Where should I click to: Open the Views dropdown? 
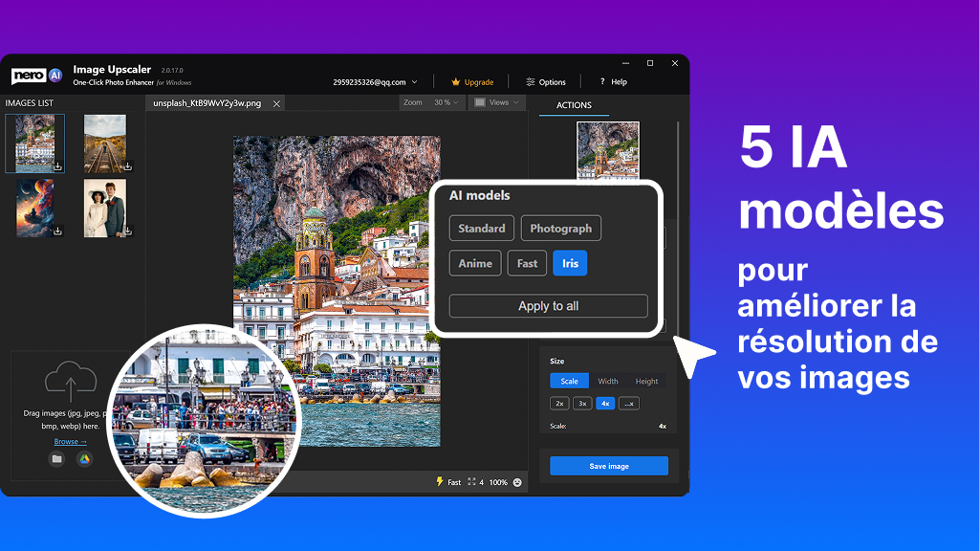point(496,102)
